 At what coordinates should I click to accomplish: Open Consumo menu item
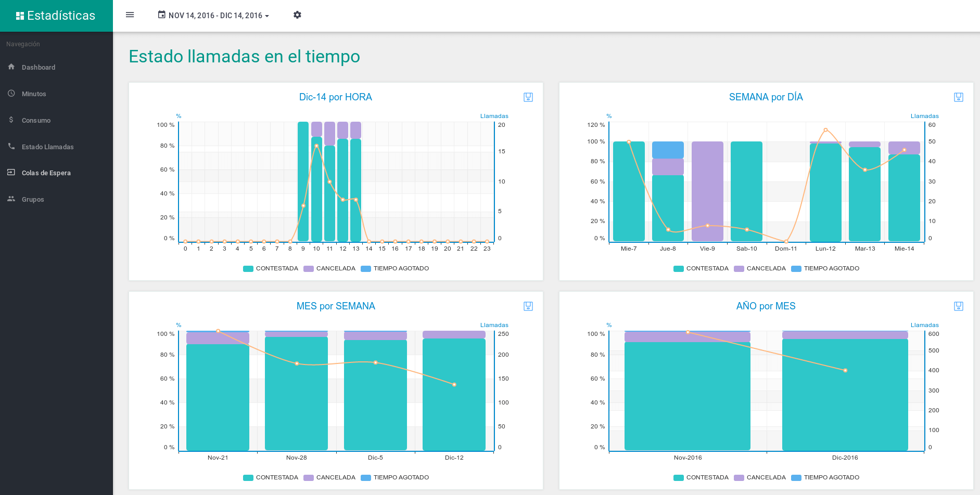pyautogui.click(x=56, y=120)
